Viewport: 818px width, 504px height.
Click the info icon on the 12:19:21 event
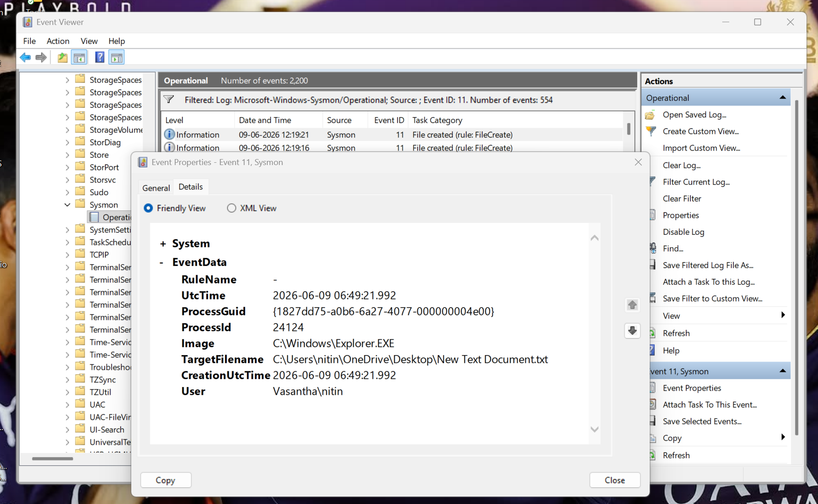169,135
